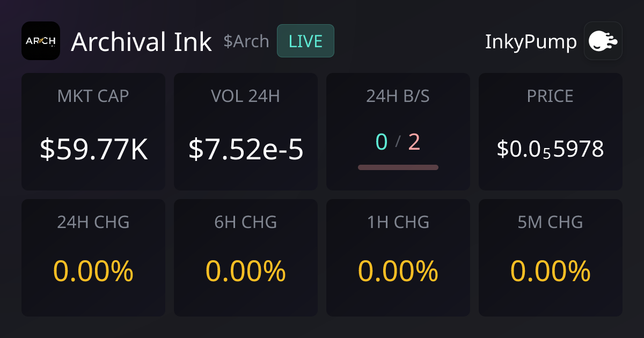Open the Archival Ink token title
Viewport: 644px width, 338px height.
click(x=141, y=42)
